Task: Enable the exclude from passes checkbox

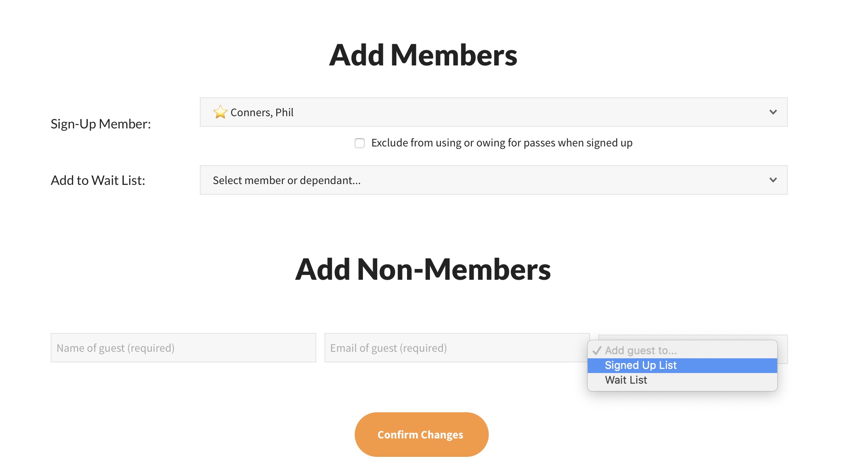Action: pyautogui.click(x=360, y=143)
